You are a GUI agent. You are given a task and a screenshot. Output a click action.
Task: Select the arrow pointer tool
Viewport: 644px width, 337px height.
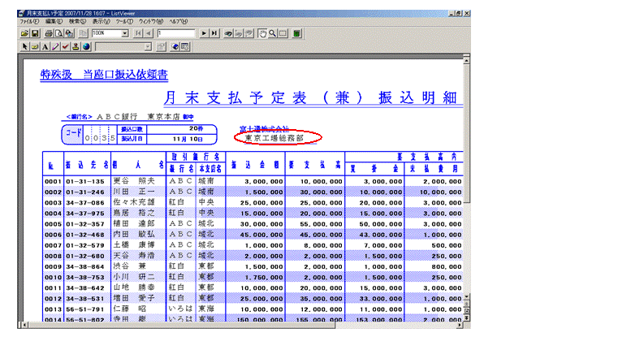pos(24,46)
